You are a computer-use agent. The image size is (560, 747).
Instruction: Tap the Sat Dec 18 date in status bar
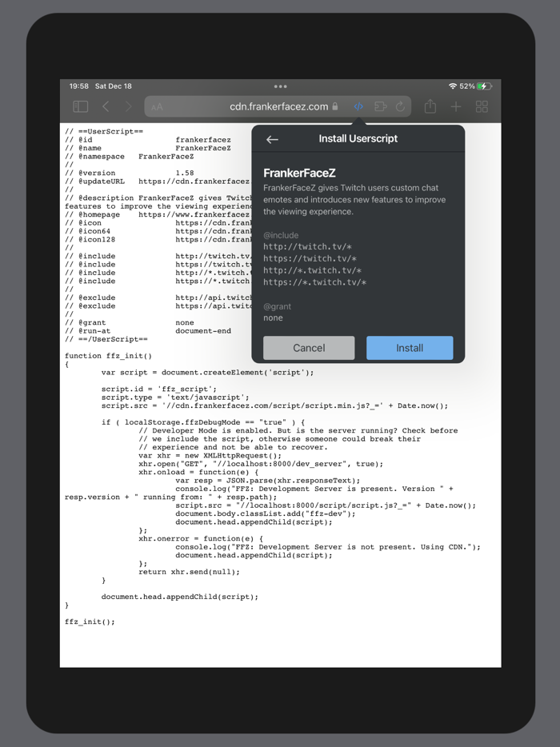(x=114, y=86)
